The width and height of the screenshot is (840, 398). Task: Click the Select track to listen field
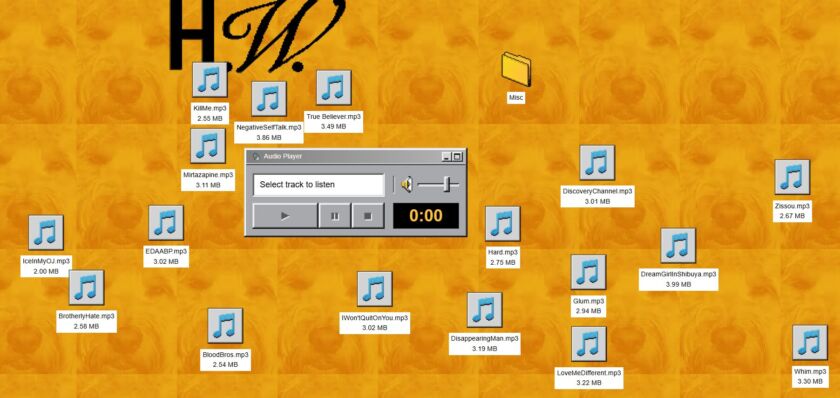319,185
